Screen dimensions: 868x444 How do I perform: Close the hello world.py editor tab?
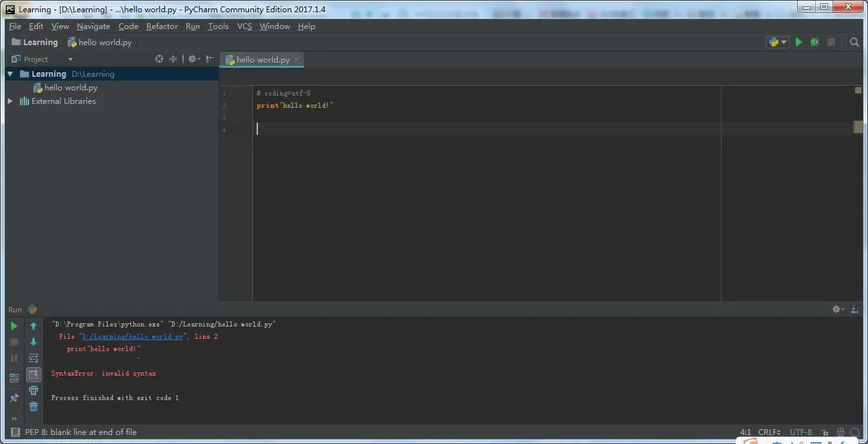coord(297,59)
